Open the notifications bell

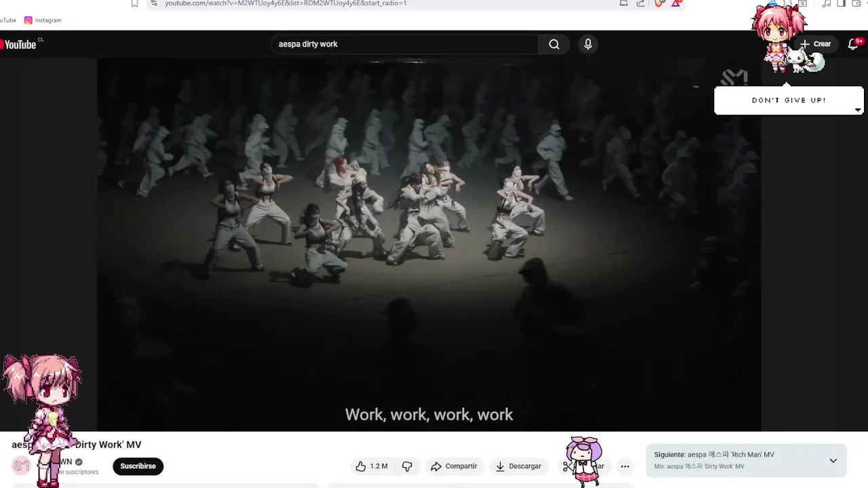(853, 44)
